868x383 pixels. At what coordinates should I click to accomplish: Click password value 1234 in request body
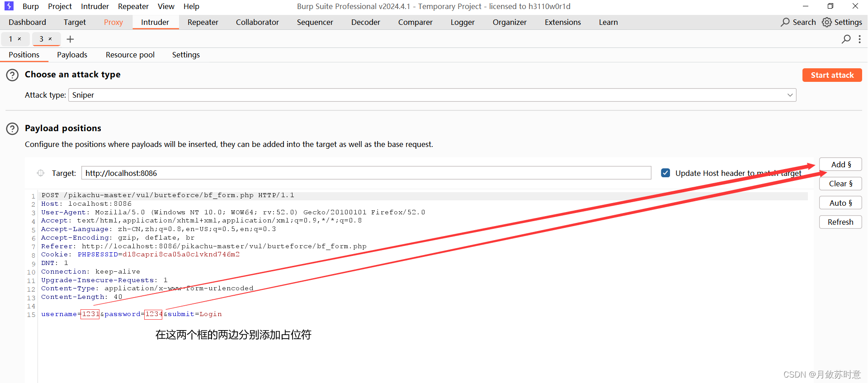pos(154,314)
